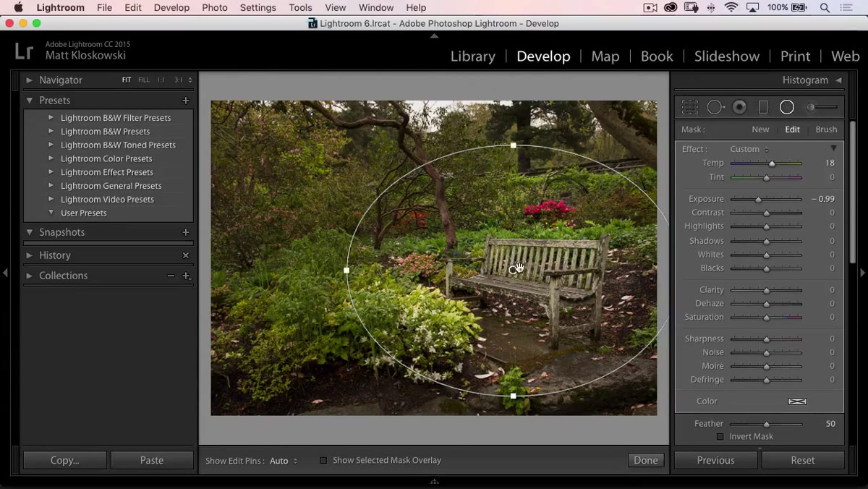Select the Radial Filter tool
Image resolution: width=868 pixels, height=489 pixels.
coord(787,107)
